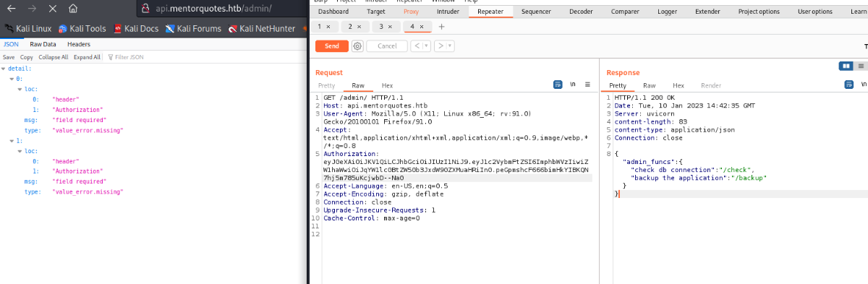Screen dimensions: 868x284
Task: Collapse the 1: array node
Action: pos(12,141)
